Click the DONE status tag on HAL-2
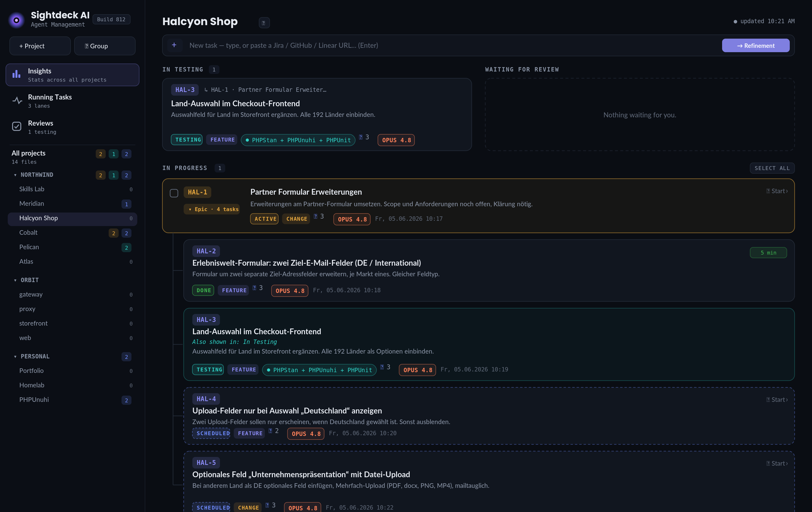This screenshot has width=812, height=512. click(x=203, y=291)
